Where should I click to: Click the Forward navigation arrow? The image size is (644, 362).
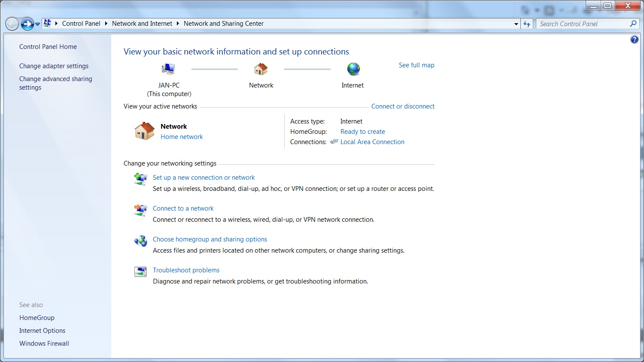click(x=27, y=24)
